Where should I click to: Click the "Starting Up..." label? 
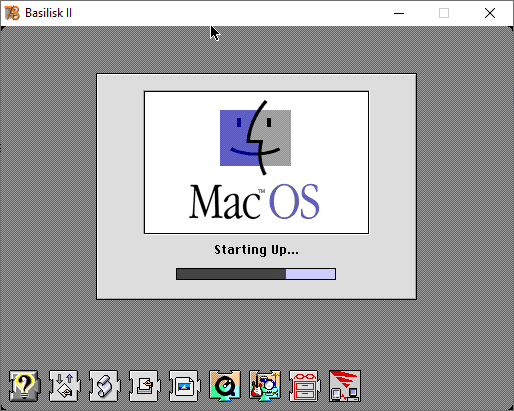coord(256,250)
